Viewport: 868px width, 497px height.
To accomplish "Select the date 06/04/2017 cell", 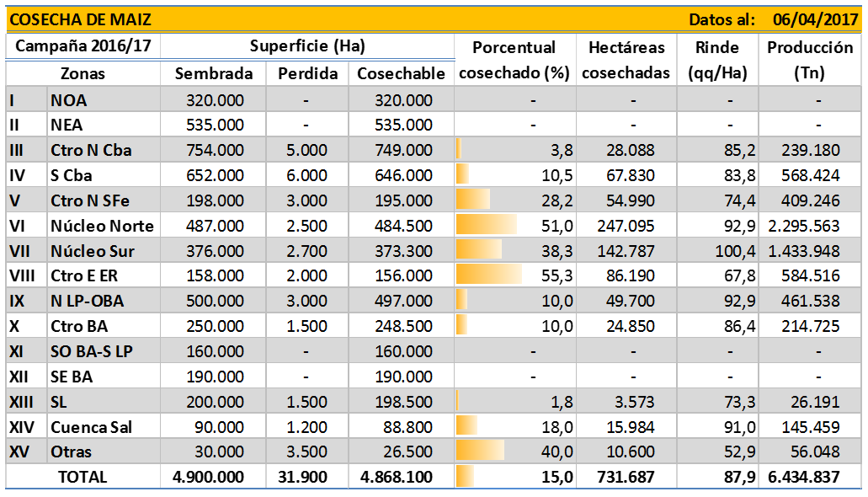I will tap(813, 19).
